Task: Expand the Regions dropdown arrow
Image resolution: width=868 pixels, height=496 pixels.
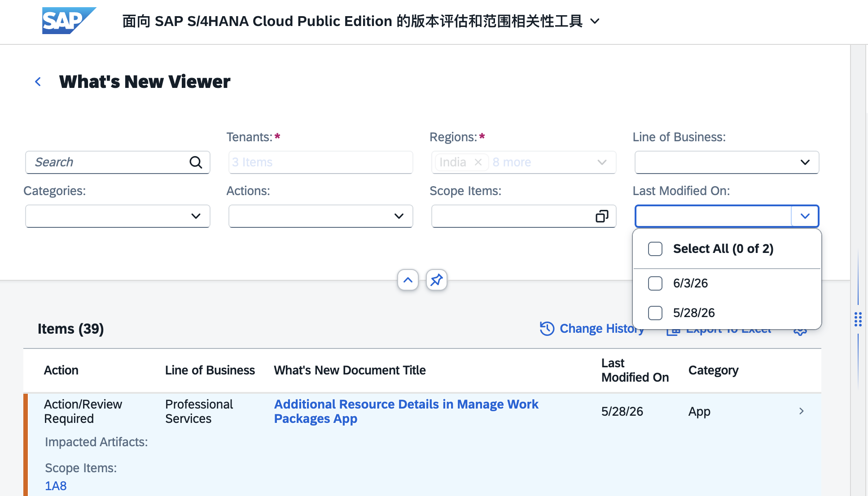Action: point(602,162)
